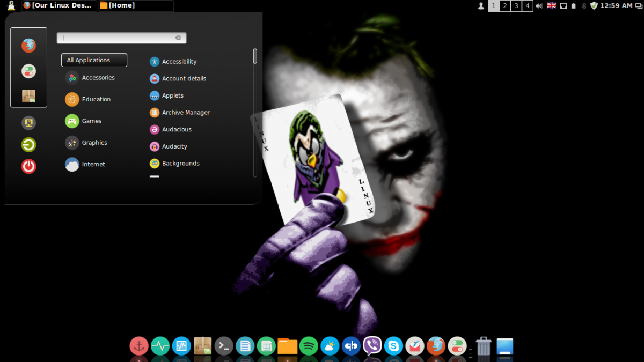Launch Audacious media player
The image size is (644, 362).
point(171,129)
